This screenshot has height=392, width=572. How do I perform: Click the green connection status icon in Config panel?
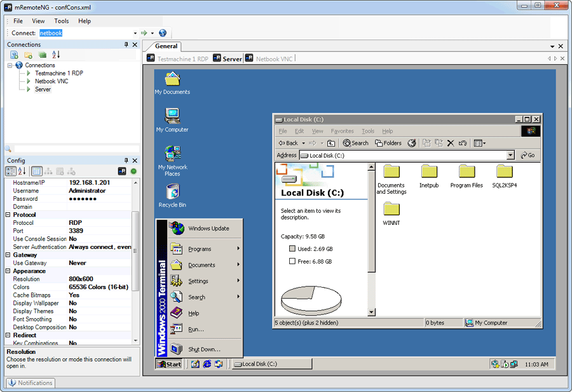(x=133, y=171)
